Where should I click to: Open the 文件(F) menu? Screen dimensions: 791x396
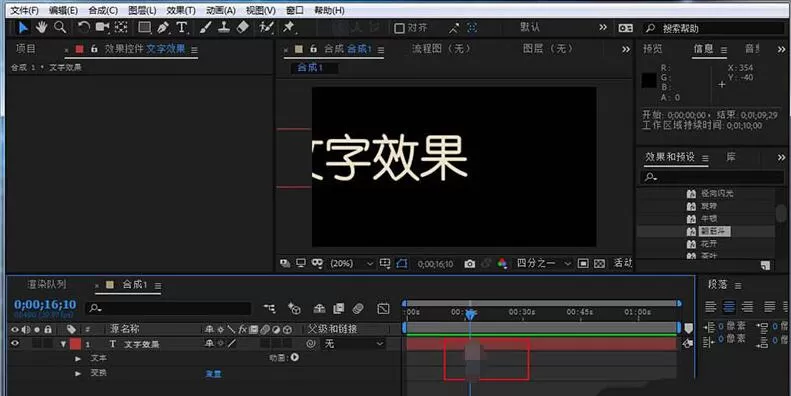point(25,10)
